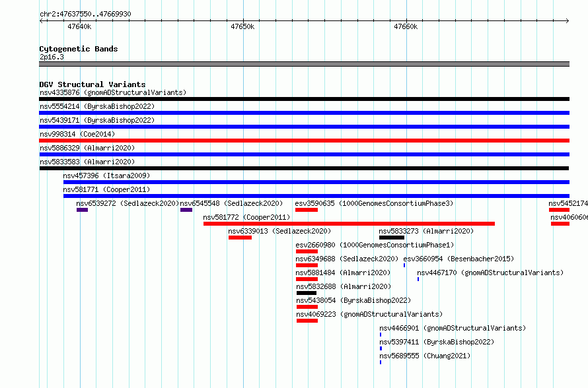
Task: Click the chr2:47637550..47669930 region label
Action: (85, 14)
